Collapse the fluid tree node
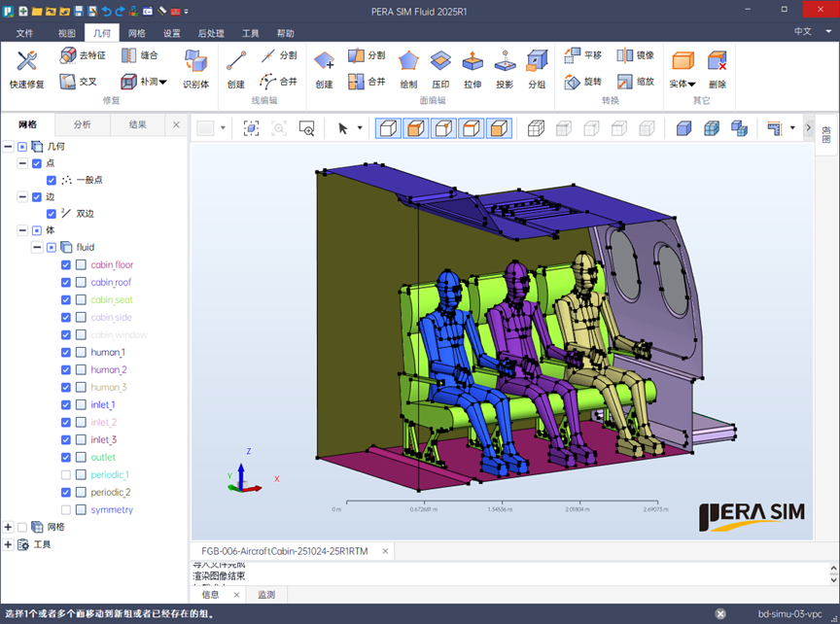 point(37,248)
